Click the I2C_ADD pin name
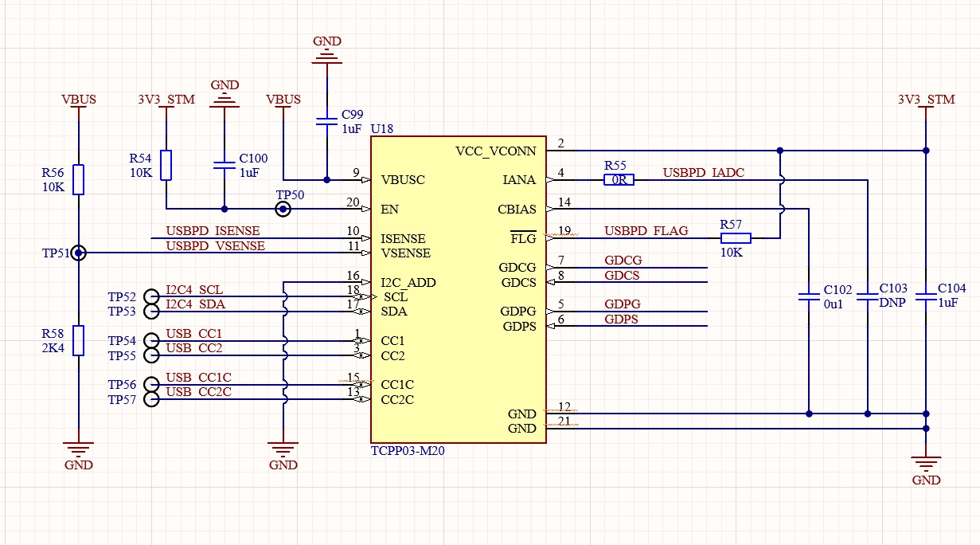The width and height of the screenshot is (980, 545). pos(408,283)
